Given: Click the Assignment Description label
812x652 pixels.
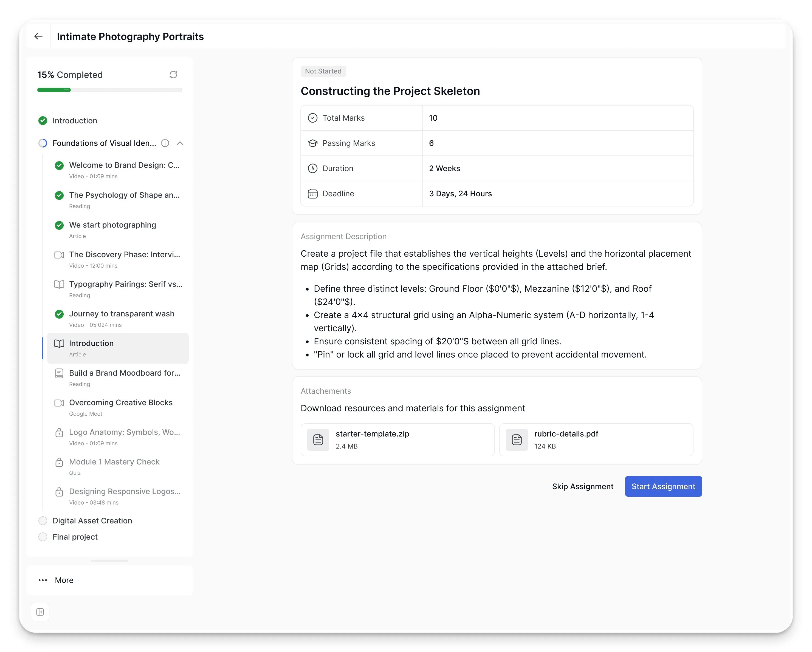Looking at the screenshot, I should coord(343,236).
